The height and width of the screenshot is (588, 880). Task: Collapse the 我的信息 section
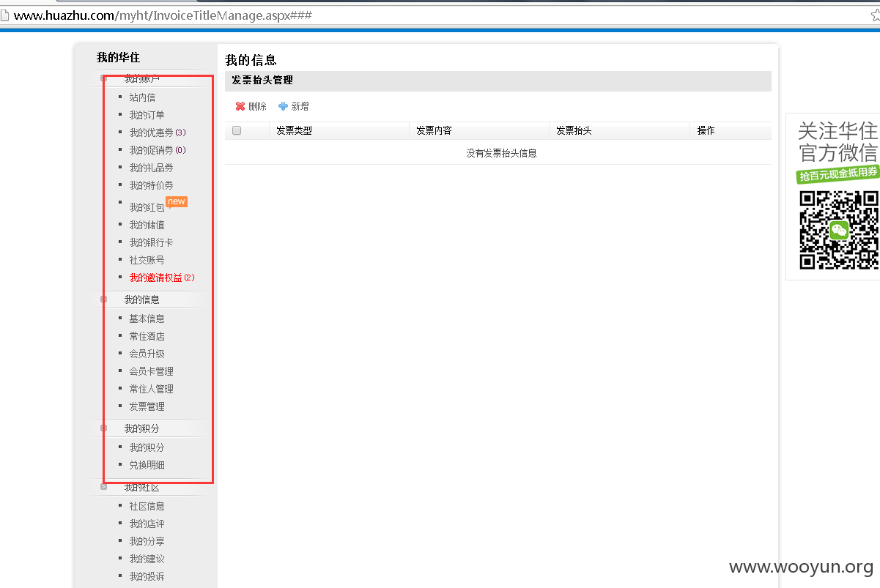tap(103, 299)
